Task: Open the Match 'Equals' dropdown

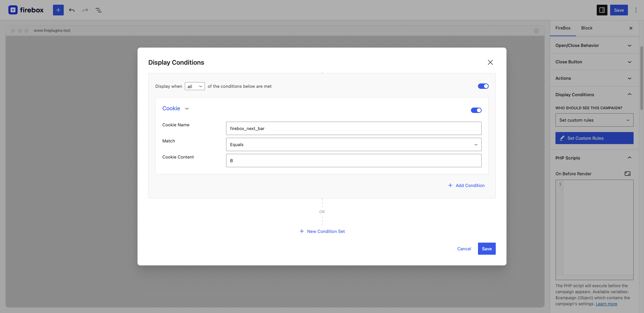Action: coord(354,144)
